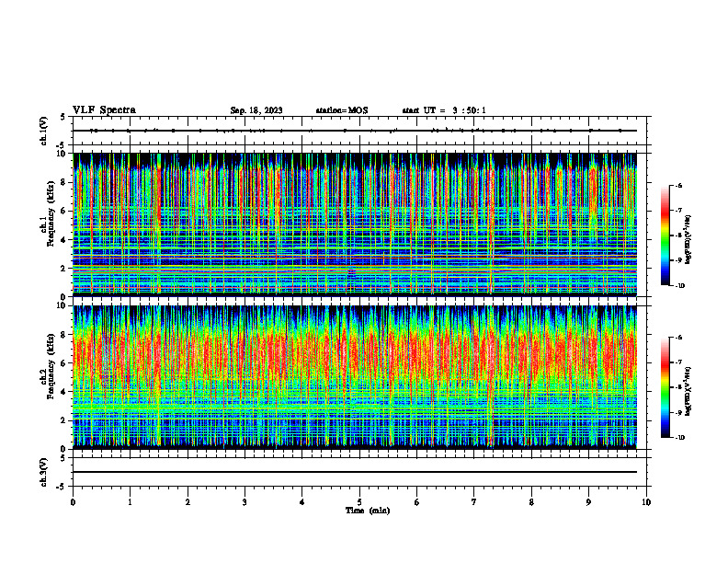Click the "station=MOS" header label

click(x=342, y=110)
